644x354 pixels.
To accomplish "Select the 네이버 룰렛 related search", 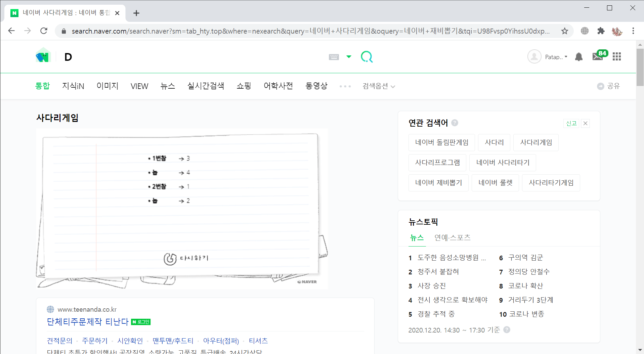I will point(495,183).
